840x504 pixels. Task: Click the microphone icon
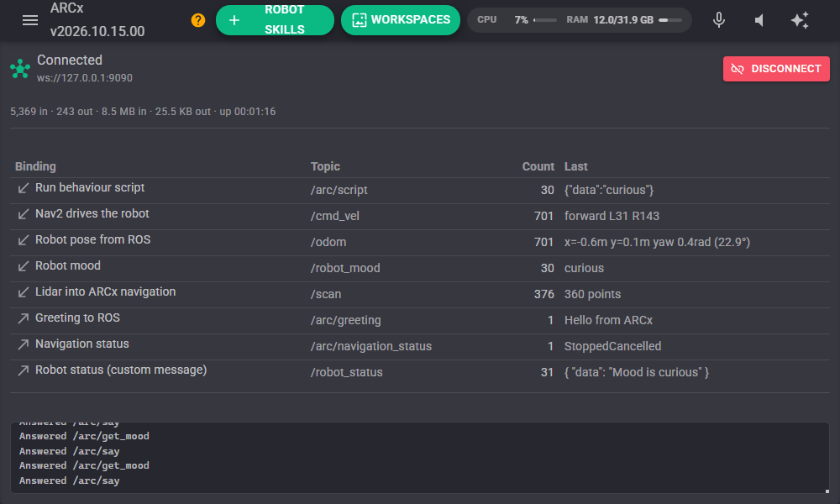[719, 20]
